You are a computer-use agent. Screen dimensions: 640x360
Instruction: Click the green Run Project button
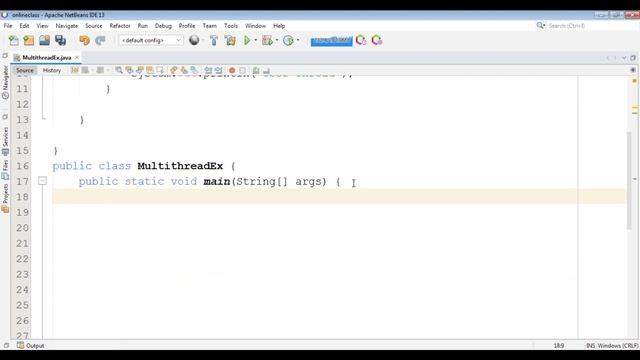247,40
